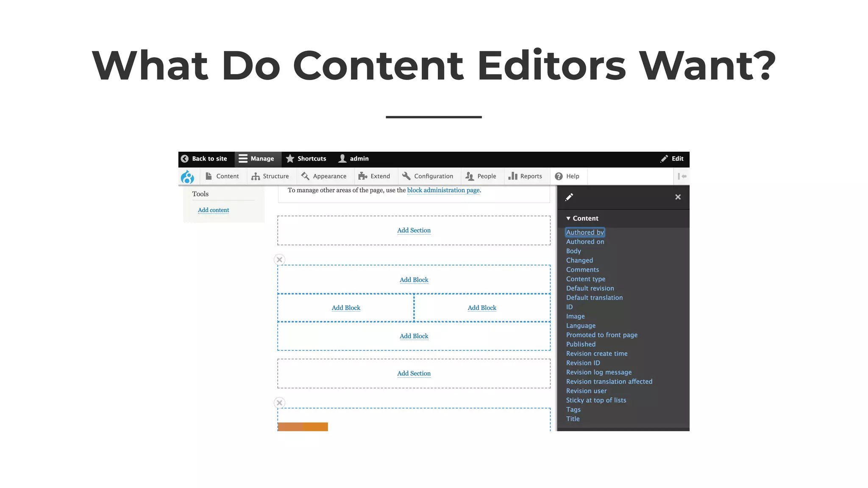Click the Edit pencil button in toolbar
The height and width of the screenshot is (488, 868).
click(x=672, y=158)
